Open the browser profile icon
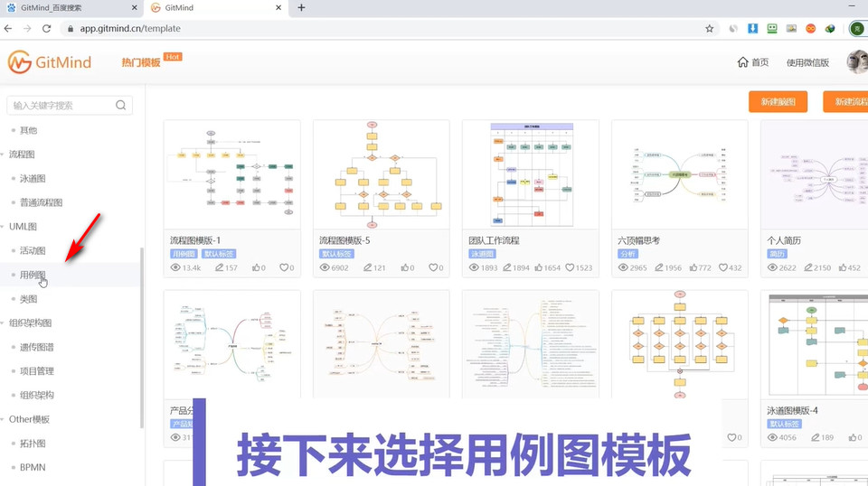This screenshot has height=486, width=868. tap(857, 28)
